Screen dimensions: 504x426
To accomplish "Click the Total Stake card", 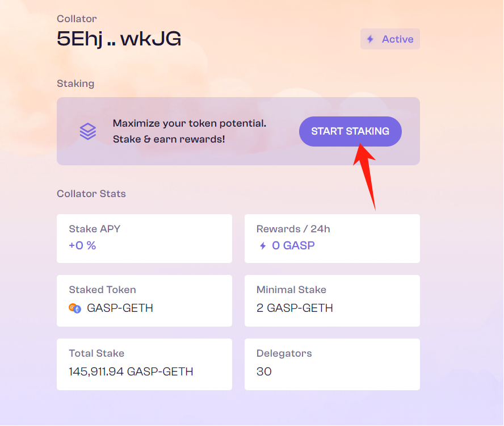I will pyautogui.click(x=144, y=364).
